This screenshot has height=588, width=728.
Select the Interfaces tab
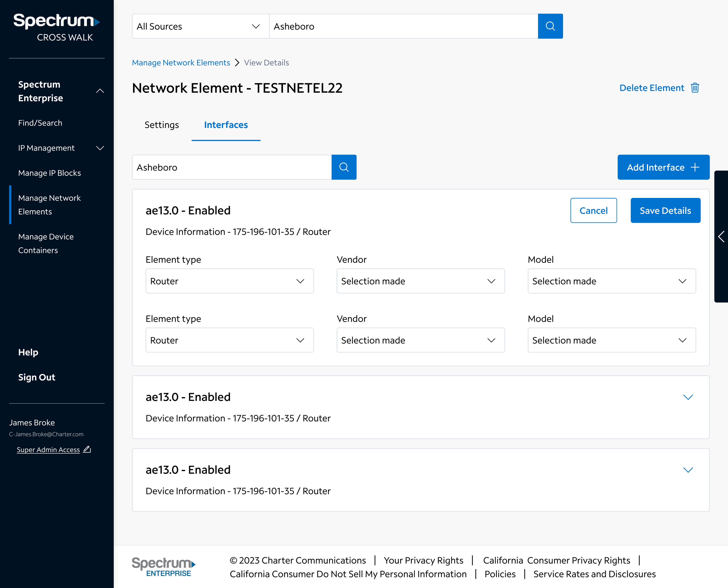pos(226,125)
